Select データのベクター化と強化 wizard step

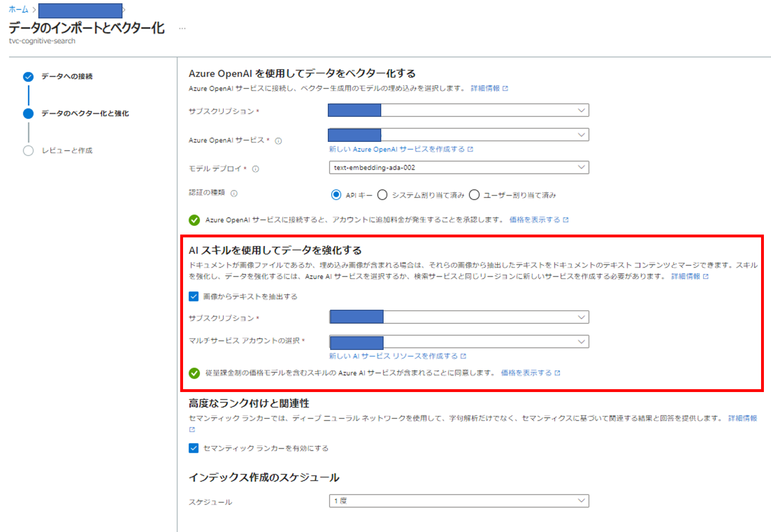point(85,113)
